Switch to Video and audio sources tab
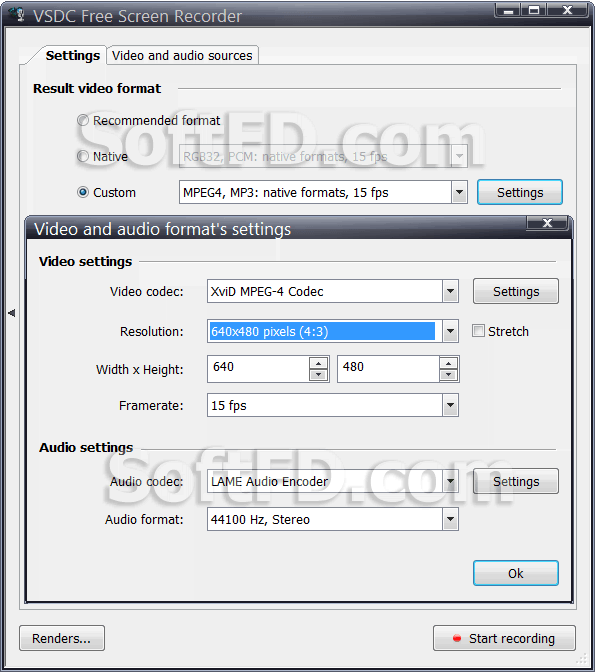595x672 pixels. point(182,55)
